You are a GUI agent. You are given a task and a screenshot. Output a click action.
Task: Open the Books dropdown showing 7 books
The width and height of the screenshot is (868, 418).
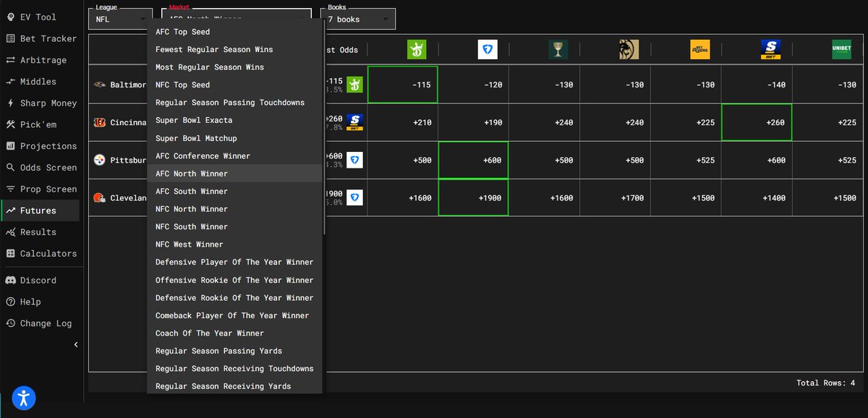point(358,19)
